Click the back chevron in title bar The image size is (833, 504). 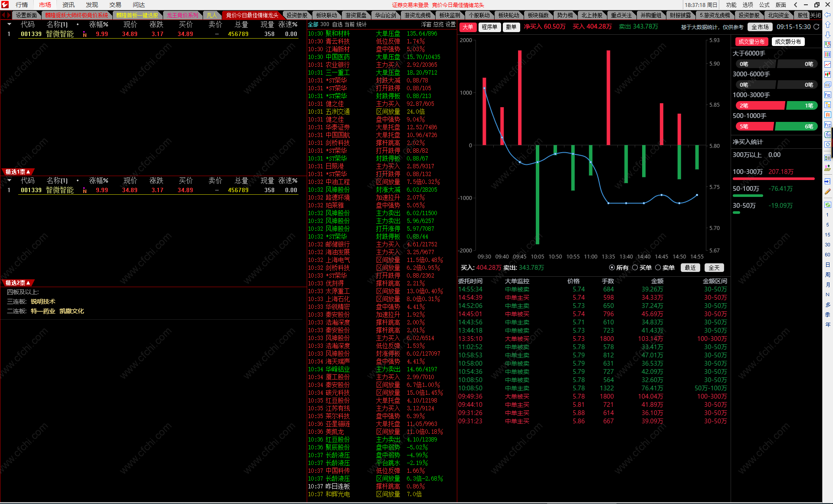795,5
